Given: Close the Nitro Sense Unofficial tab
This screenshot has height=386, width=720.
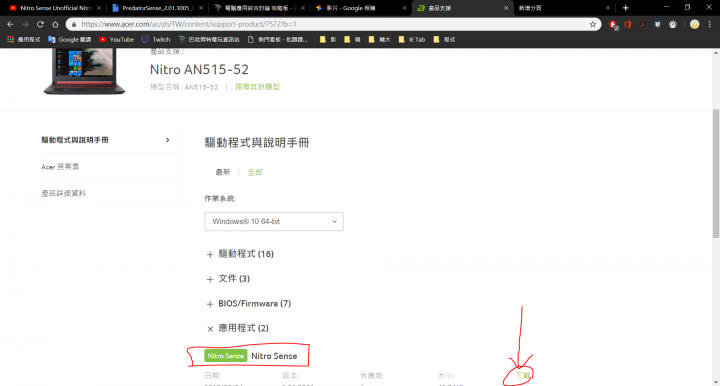Looking at the screenshot, I should pos(99,8).
